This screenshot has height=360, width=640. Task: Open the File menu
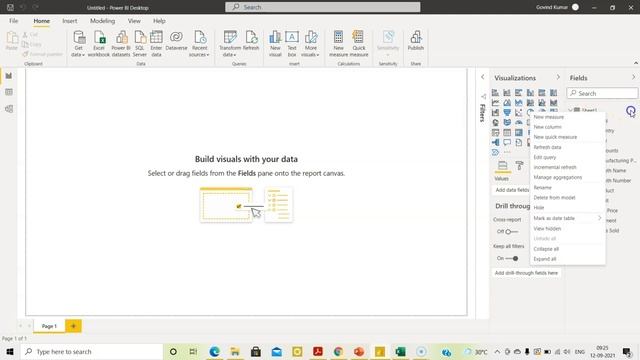point(13,21)
